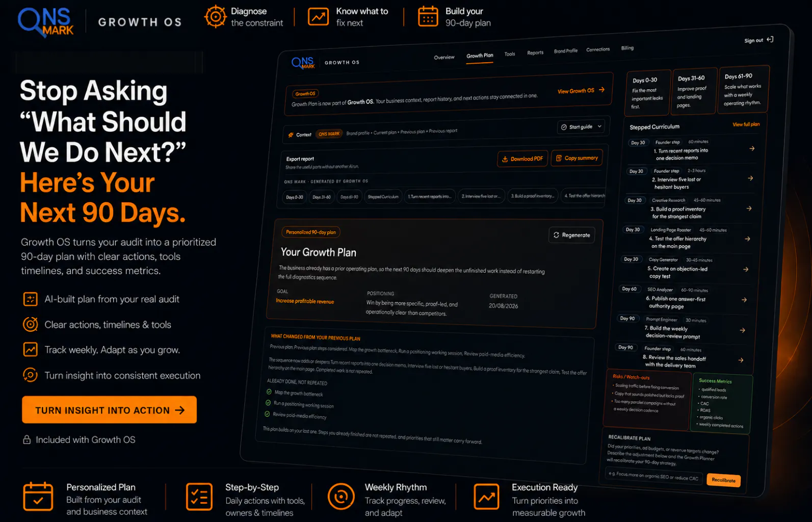Select the 1. Turn recent reports into chip
Viewport: 812px width, 522px height.
click(429, 196)
